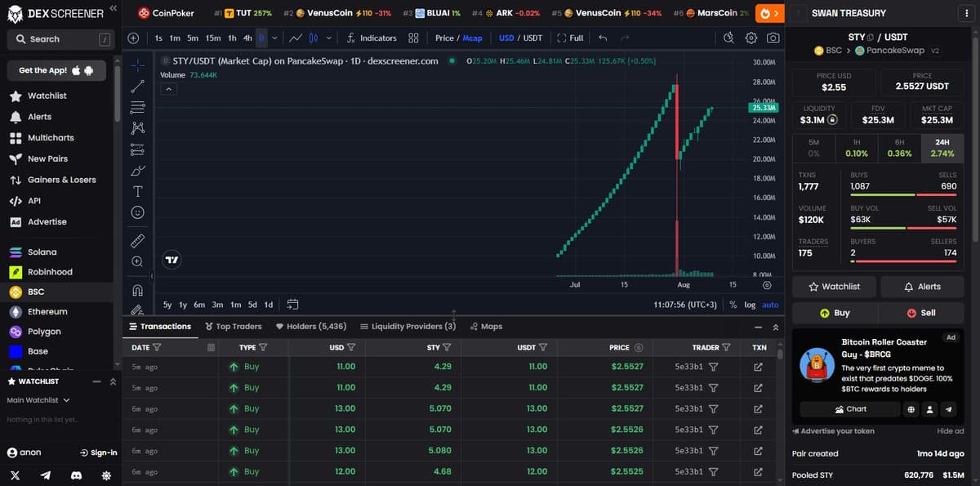Choose the candlestick chart style icon
The image size is (980, 486).
tap(313, 38)
